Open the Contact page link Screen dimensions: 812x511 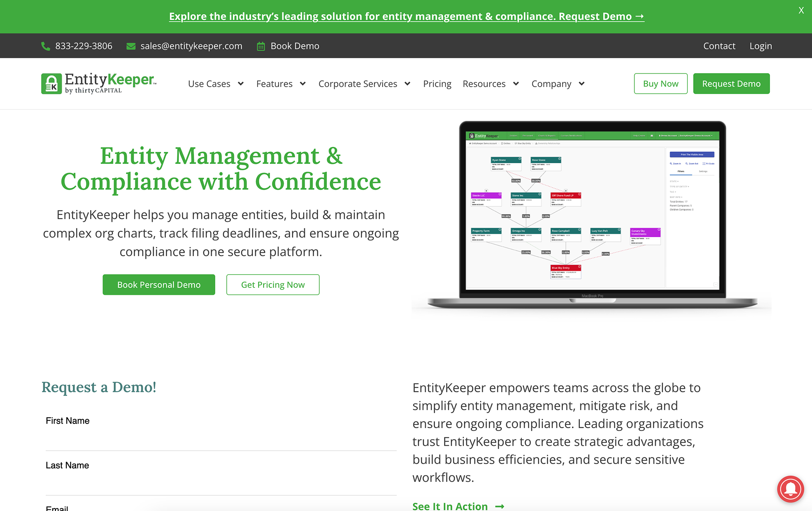click(719, 46)
